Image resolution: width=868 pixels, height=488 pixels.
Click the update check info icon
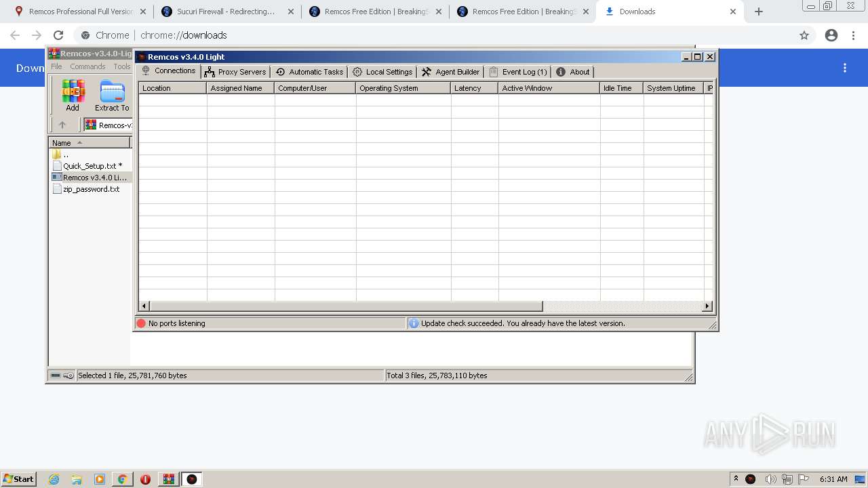click(414, 323)
